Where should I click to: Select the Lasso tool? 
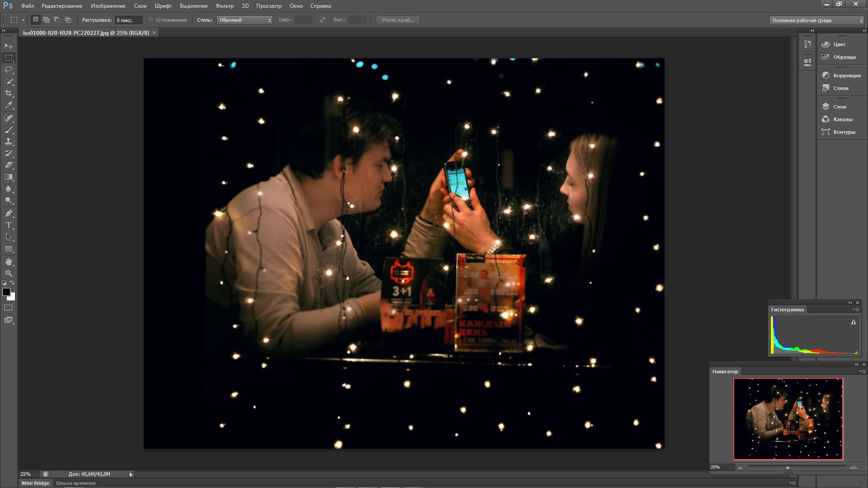tap(9, 70)
